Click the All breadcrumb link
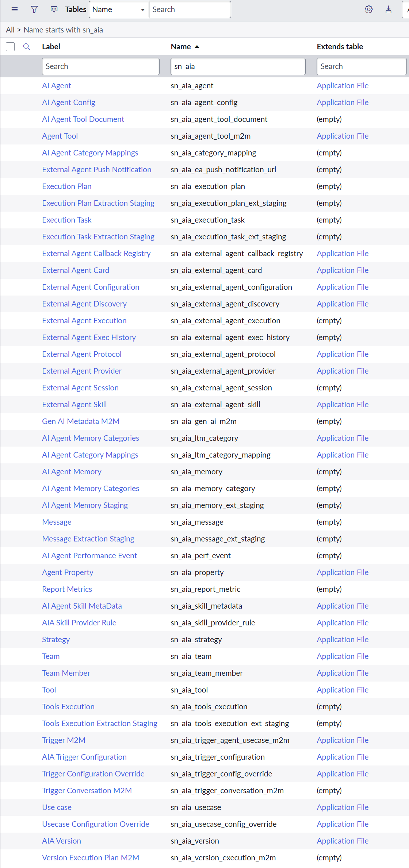The width and height of the screenshot is (409, 868). (10, 30)
